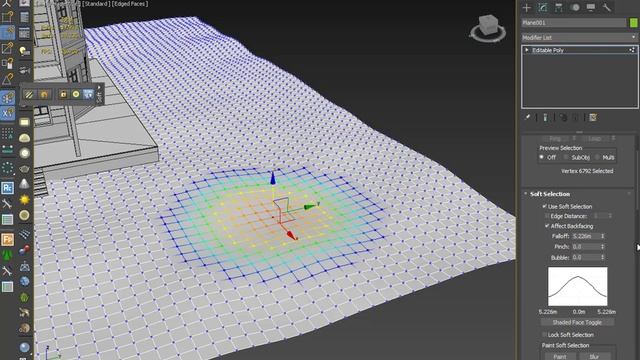
Task: Click the Plane001 object name field
Action: coord(573,23)
